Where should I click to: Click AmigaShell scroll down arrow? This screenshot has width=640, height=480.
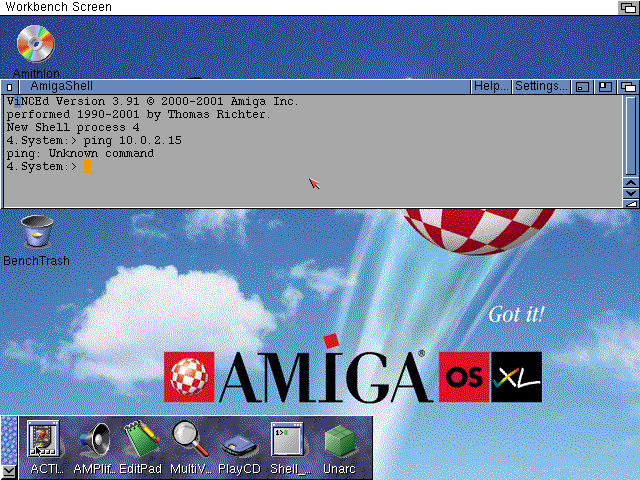631,193
